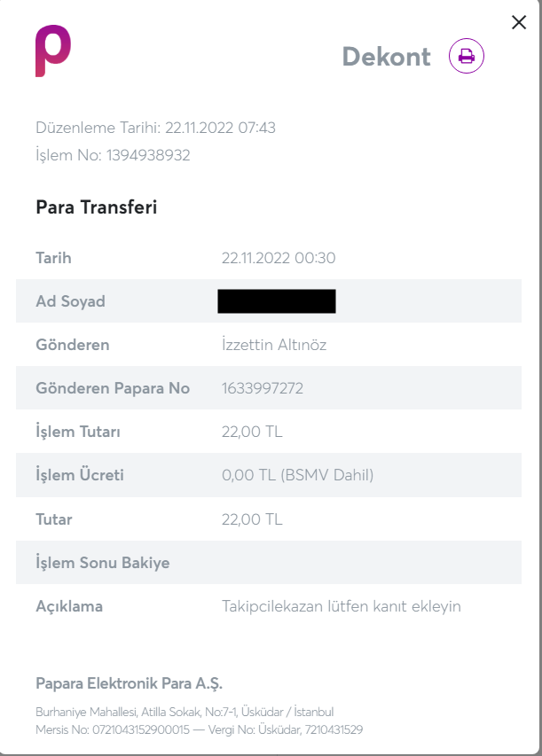
Task: Select the sender name İzzettin Altınöz
Action: click(x=274, y=345)
